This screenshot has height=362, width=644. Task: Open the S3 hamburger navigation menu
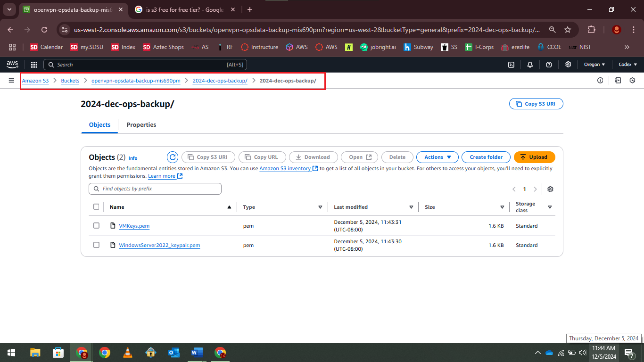tap(11, 81)
